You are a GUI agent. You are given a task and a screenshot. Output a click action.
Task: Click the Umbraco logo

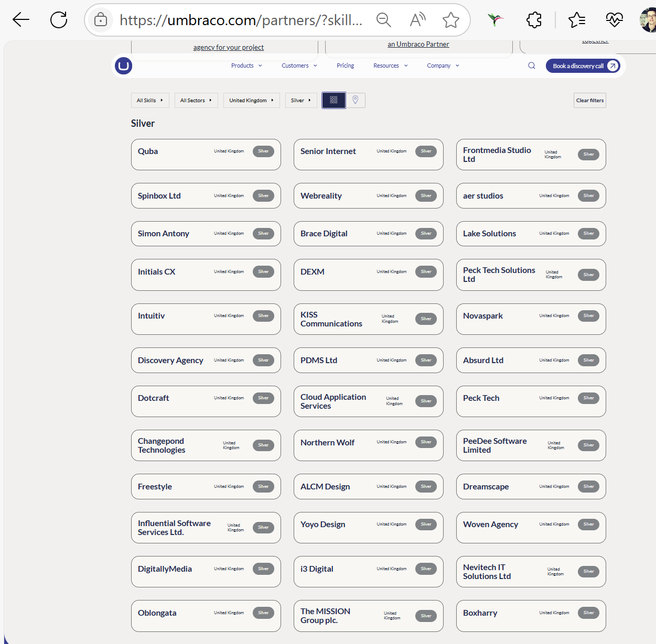123,66
